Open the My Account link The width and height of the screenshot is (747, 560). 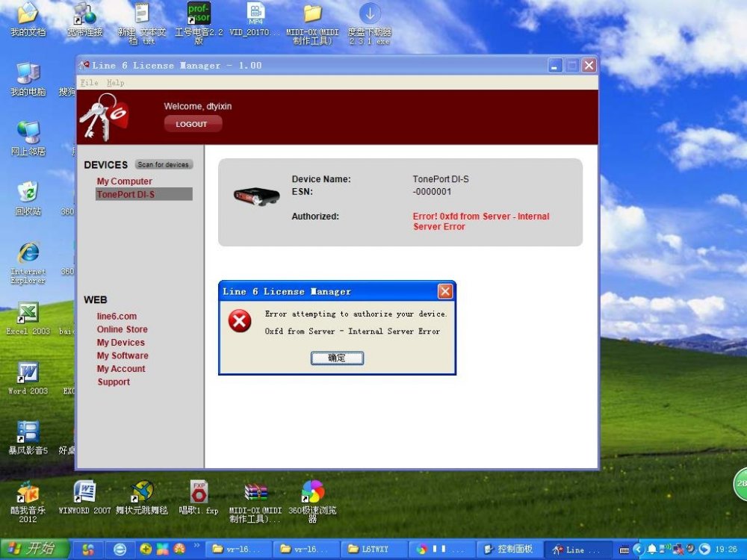121,369
